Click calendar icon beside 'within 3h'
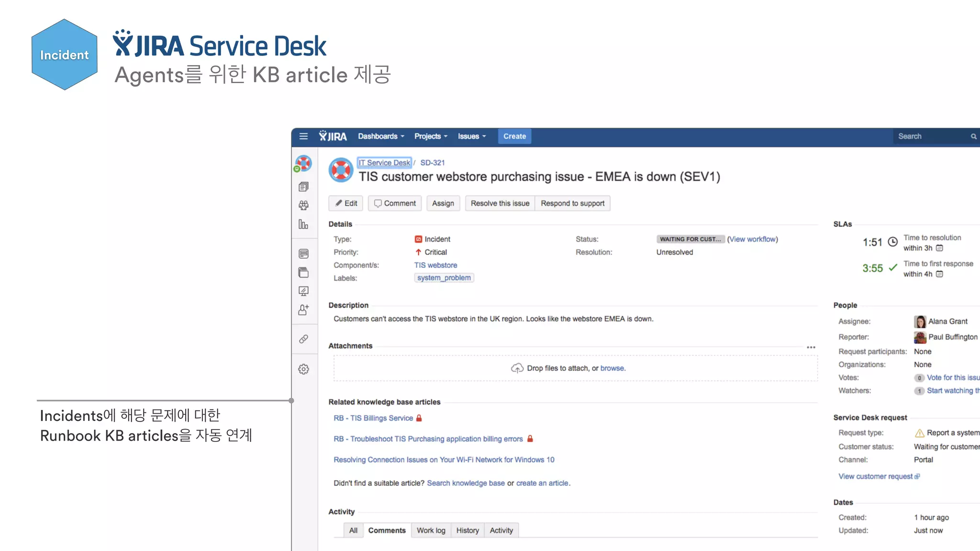980x551 pixels. coord(939,248)
